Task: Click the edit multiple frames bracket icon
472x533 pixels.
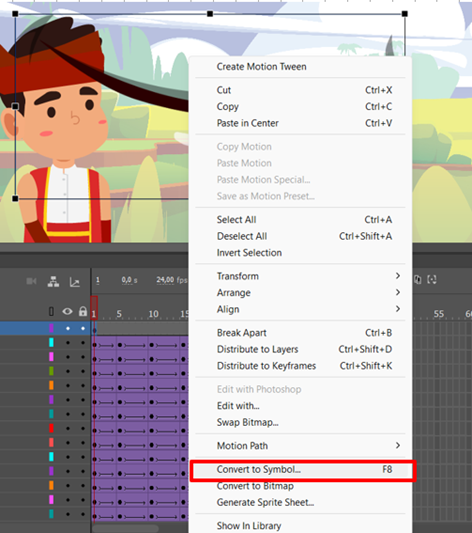Action: point(432,280)
